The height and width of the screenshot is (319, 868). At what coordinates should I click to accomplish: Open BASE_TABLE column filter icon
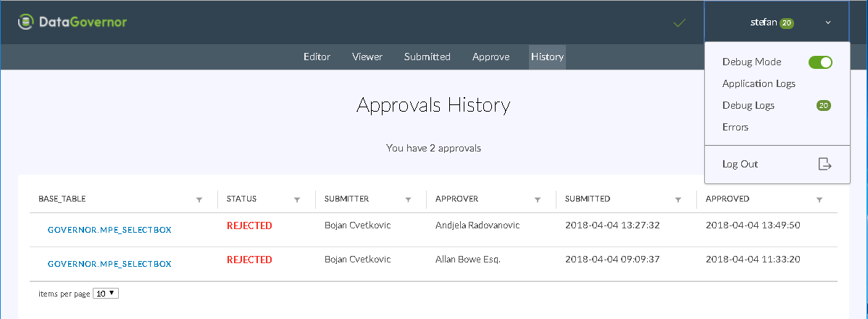pyautogui.click(x=199, y=199)
